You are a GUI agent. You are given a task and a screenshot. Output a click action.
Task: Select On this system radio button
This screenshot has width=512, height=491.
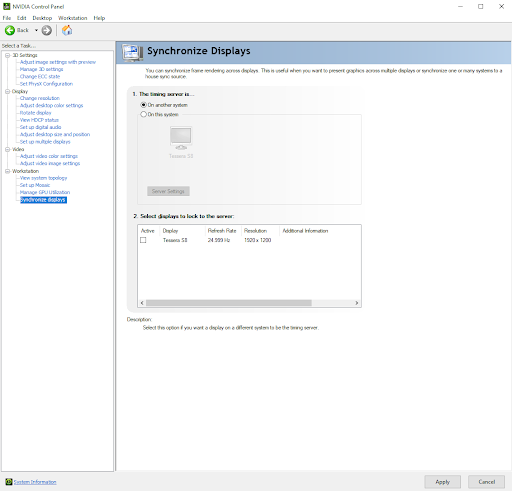point(143,114)
